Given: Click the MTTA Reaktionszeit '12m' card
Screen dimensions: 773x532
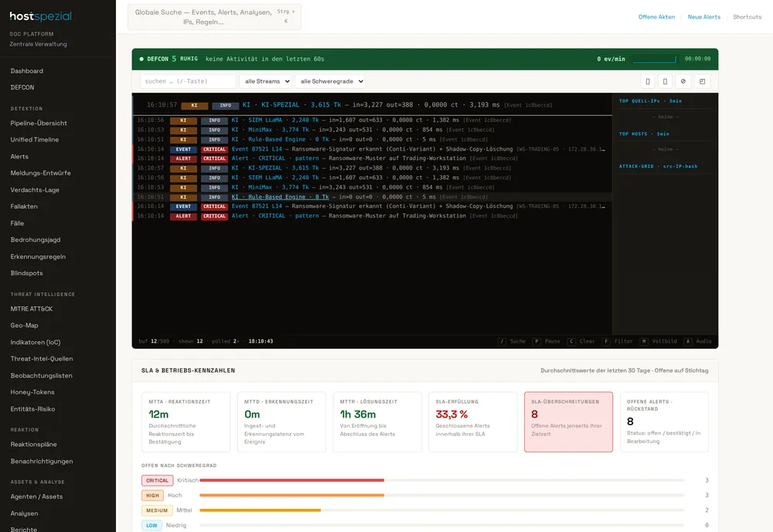Looking at the screenshot, I should click(186, 422).
